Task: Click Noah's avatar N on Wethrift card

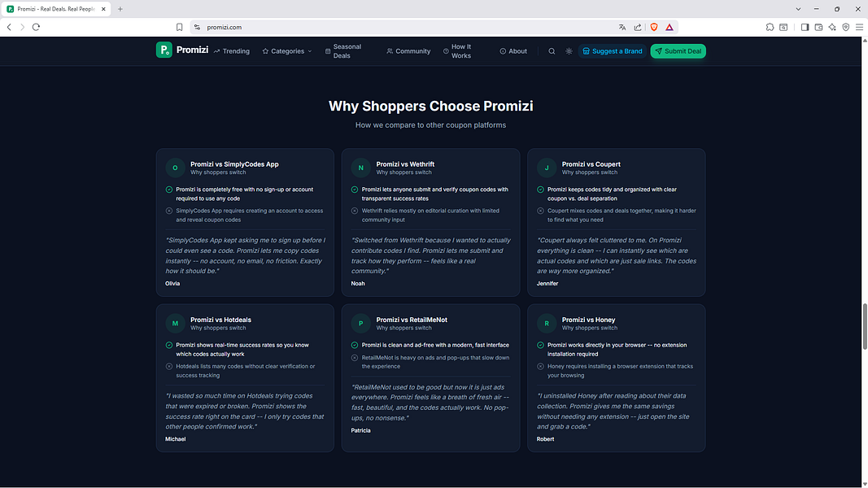Action: 360,168
